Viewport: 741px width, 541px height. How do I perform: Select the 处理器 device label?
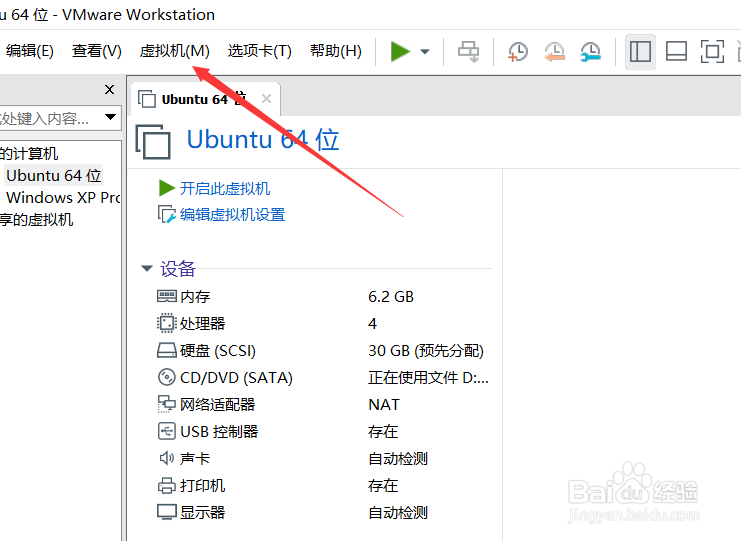203,324
